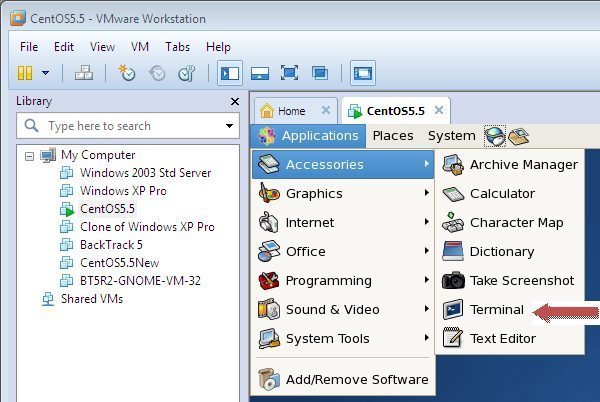Open the Tabs menu
Image resolution: width=600 pixels, height=402 pixels.
coord(177,47)
